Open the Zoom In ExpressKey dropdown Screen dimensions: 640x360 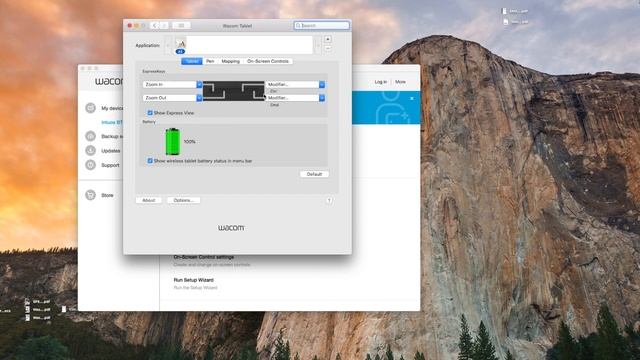172,84
